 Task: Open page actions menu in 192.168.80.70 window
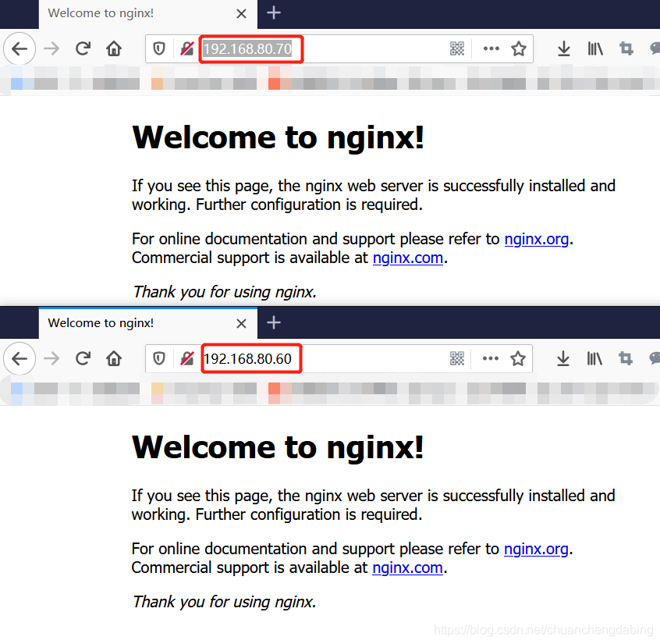[x=491, y=49]
